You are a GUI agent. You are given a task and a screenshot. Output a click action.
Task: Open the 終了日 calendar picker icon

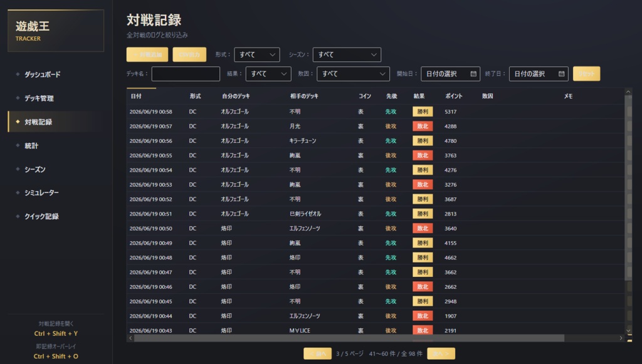[x=561, y=74]
